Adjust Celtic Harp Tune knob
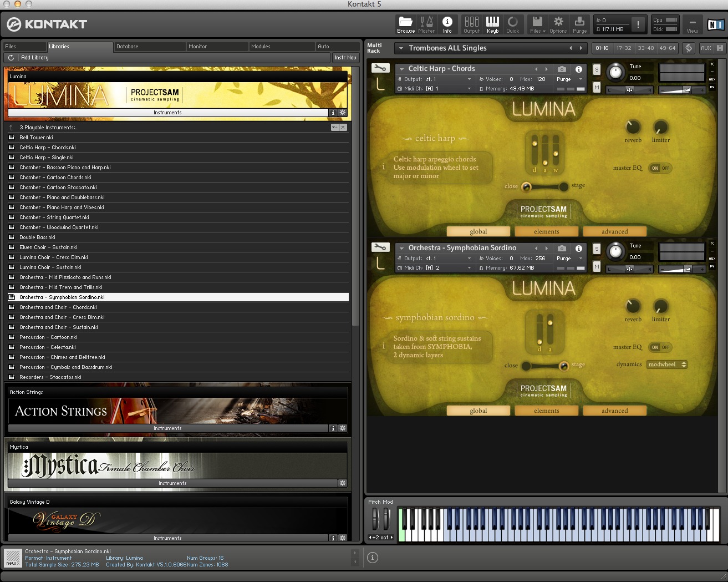The width and height of the screenshot is (728, 582). 615,72
